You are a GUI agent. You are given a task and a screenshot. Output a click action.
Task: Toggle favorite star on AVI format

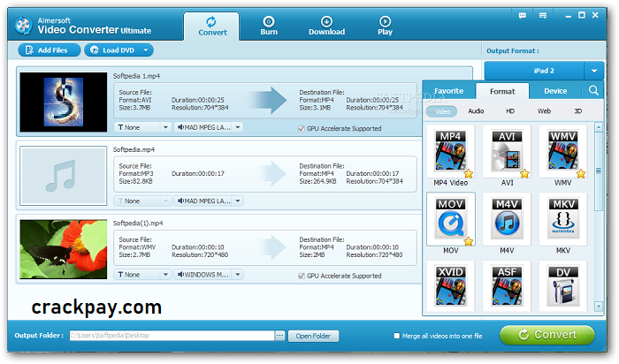524,173
